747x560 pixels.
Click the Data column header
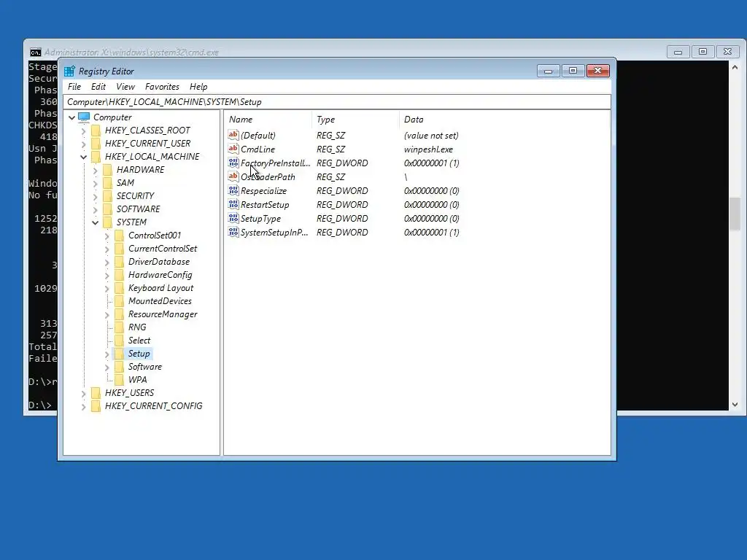504,120
